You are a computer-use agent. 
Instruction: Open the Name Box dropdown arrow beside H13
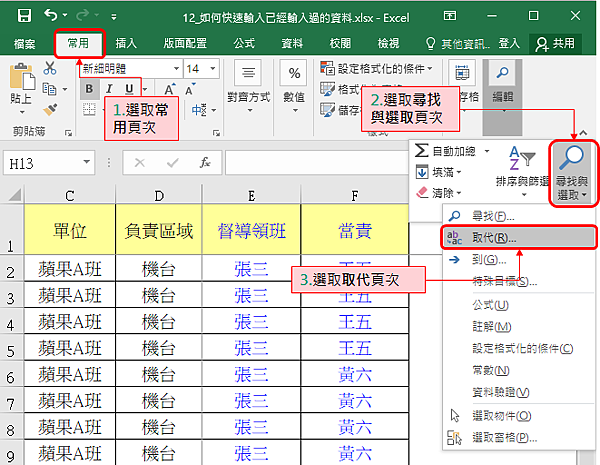(x=87, y=162)
